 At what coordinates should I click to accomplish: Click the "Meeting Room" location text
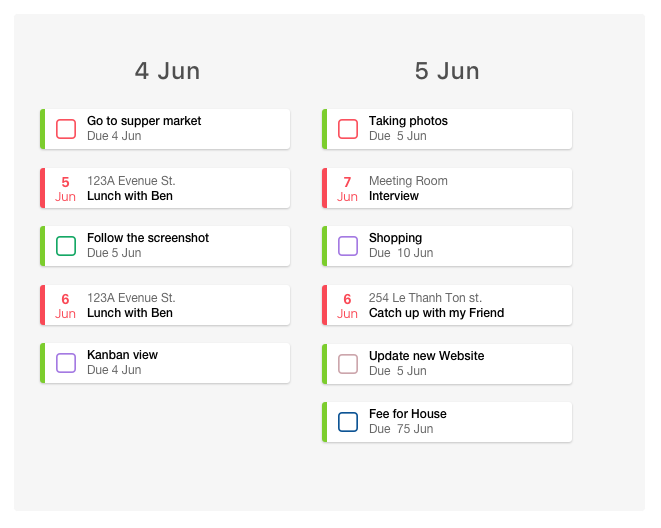[x=408, y=181]
